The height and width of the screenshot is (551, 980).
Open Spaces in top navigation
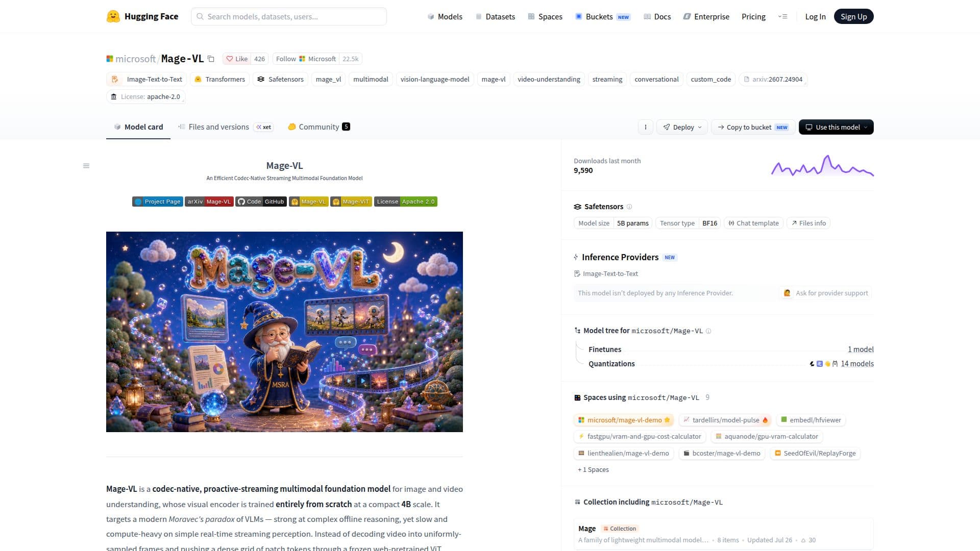[545, 16]
